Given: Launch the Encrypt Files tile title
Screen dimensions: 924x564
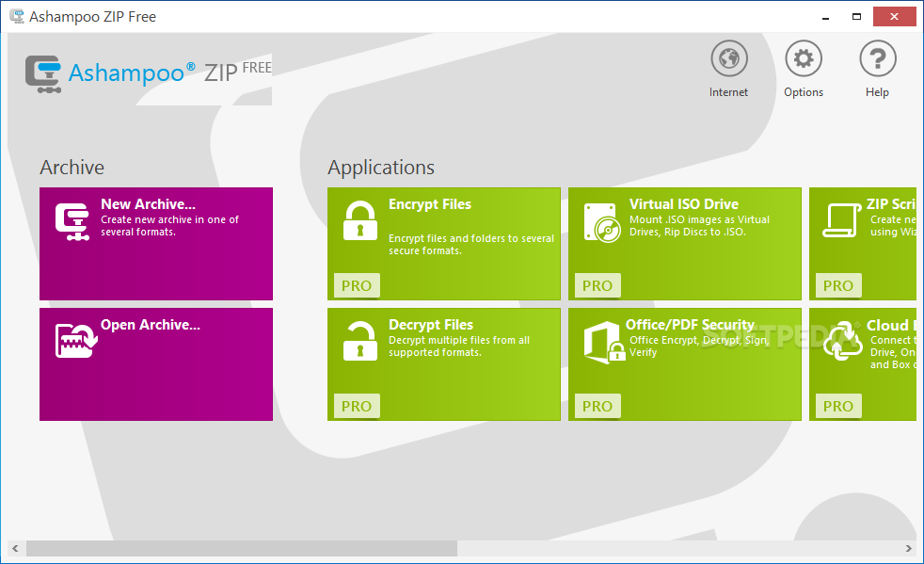Looking at the screenshot, I should 430,204.
